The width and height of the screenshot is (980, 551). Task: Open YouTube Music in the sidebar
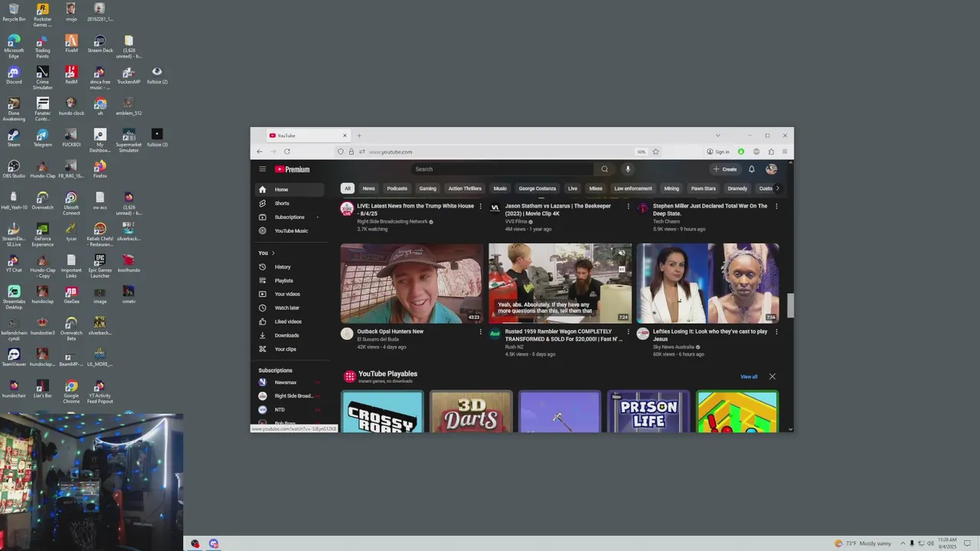pos(289,231)
